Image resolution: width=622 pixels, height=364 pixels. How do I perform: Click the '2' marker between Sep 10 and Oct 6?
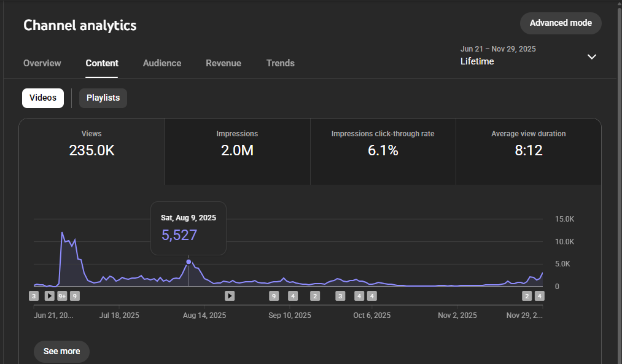[x=315, y=296]
